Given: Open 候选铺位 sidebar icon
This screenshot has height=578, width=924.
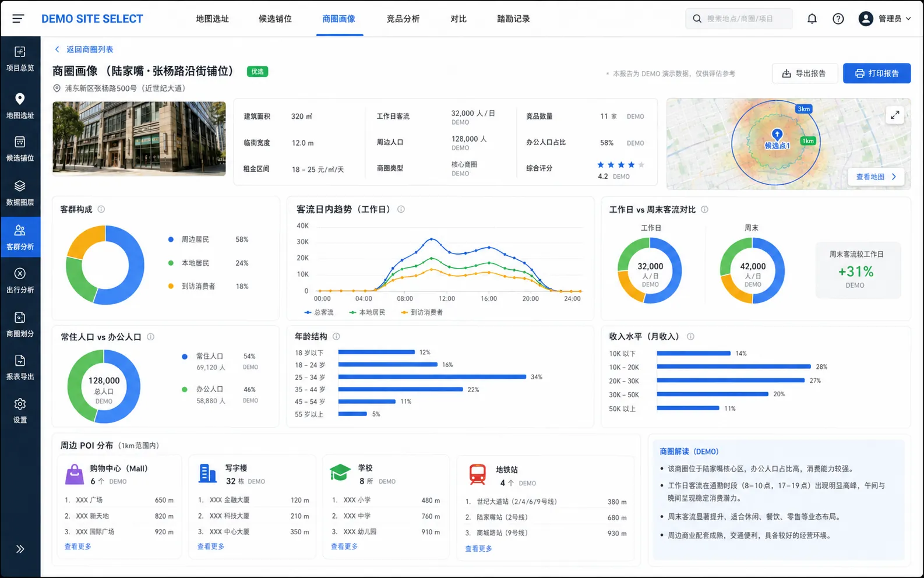Looking at the screenshot, I should (20, 142).
